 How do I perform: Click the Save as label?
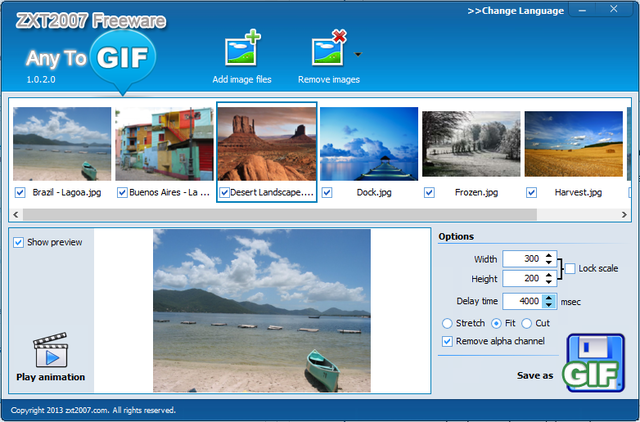[535, 375]
